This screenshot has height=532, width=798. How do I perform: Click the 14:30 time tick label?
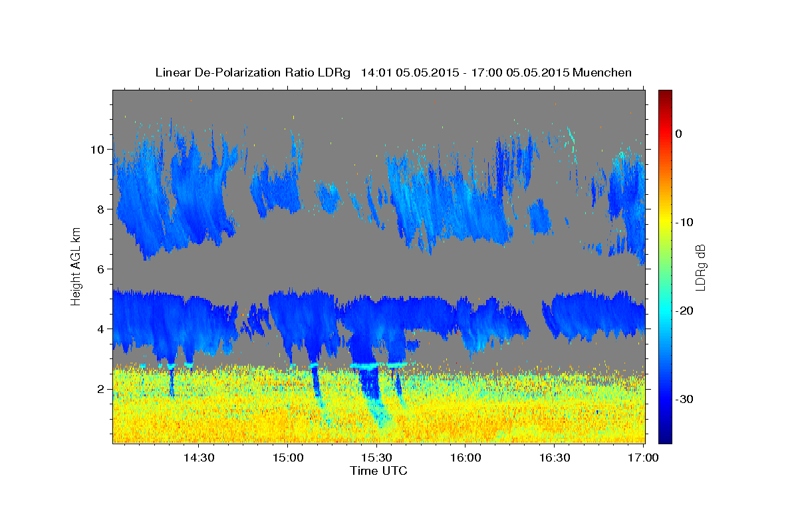click(198, 458)
